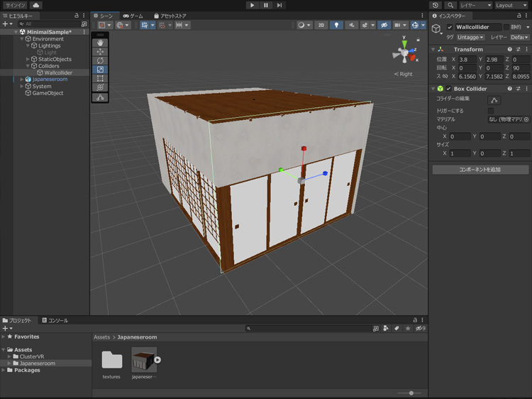Switch to the コンソール tab
Viewport: 532px width, 399px height.
coord(55,320)
